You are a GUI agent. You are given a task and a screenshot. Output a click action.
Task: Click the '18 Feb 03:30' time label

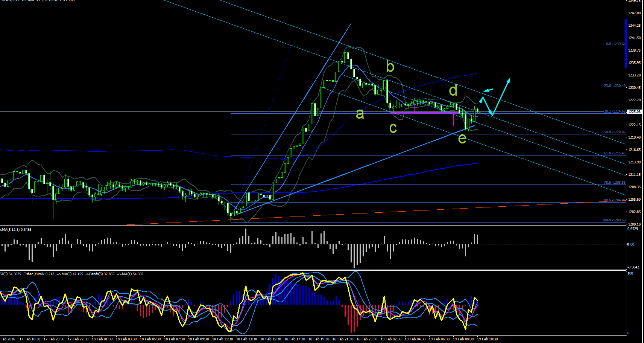[x=126, y=339]
